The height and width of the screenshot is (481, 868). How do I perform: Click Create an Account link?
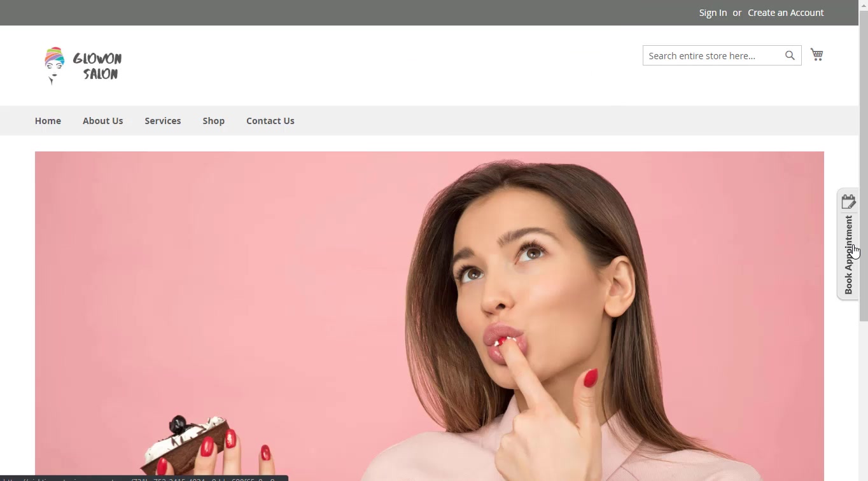(x=785, y=13)
